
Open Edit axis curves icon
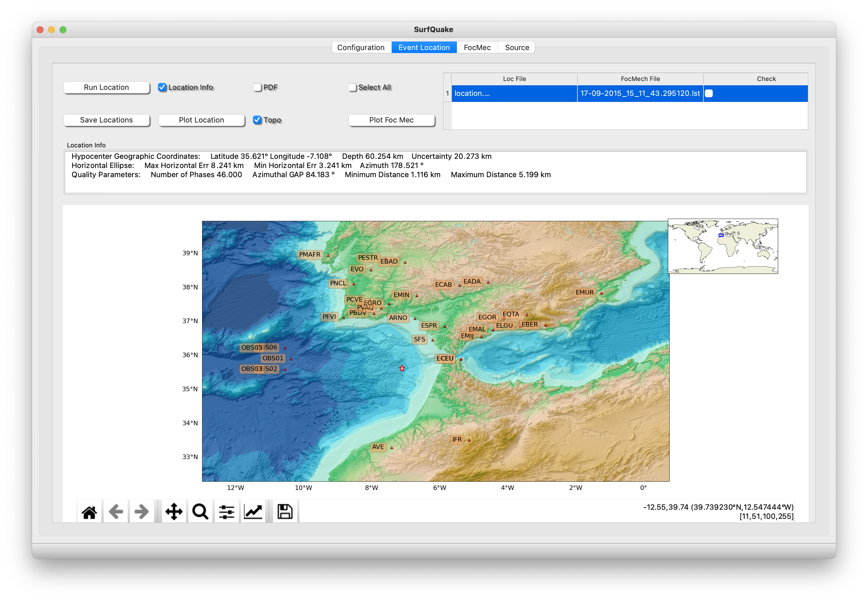pos(253,512)
